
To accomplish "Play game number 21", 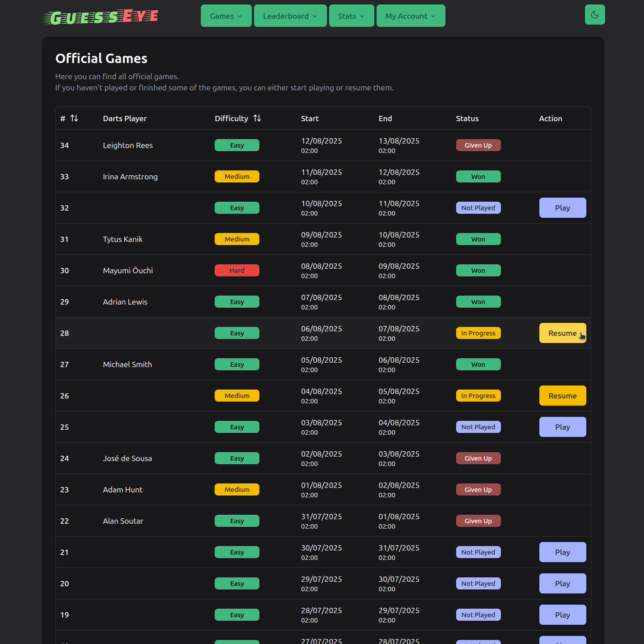I will tap(563, 552).
